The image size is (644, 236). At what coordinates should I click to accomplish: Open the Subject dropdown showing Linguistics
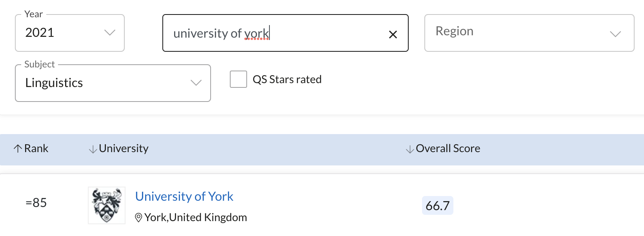(x=113, y=83)
